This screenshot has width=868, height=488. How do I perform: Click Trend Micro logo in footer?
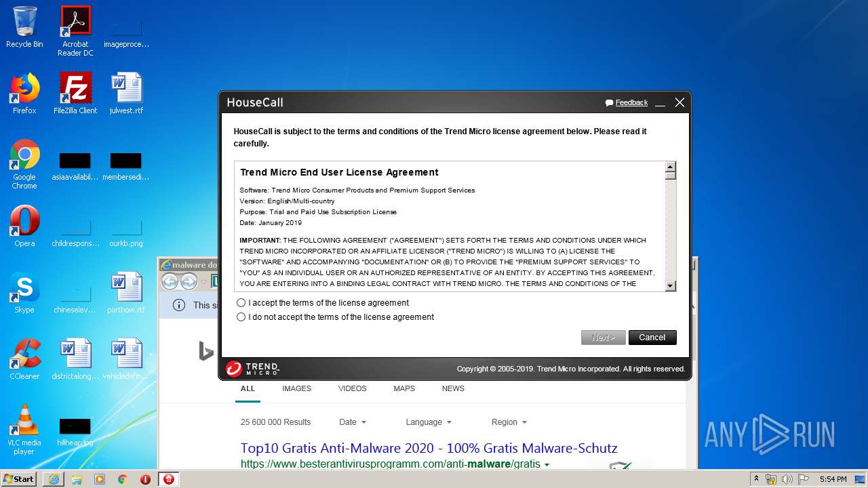point(253,369)
